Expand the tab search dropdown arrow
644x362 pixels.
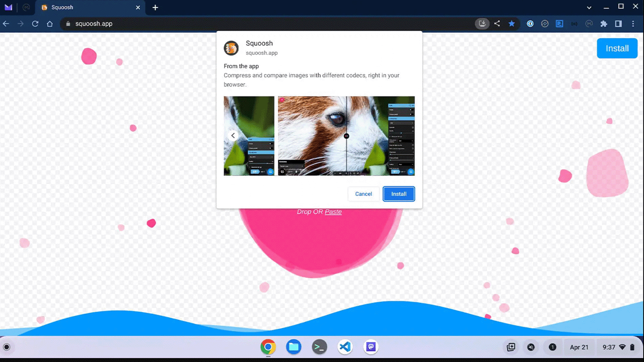tap(589, 8)
